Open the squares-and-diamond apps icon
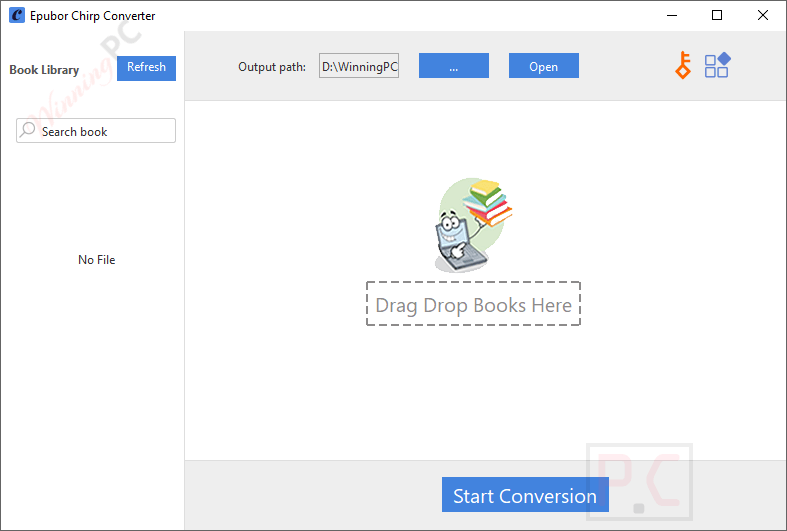Screen dimensions: 787x531 pyautogui.click(x=717, y=65)
